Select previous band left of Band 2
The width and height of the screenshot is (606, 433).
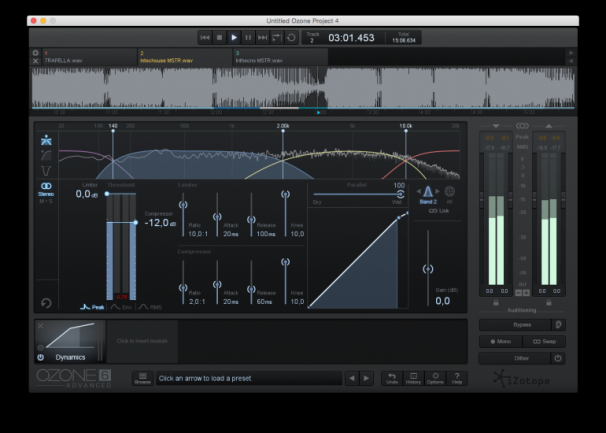coord(418,191)
